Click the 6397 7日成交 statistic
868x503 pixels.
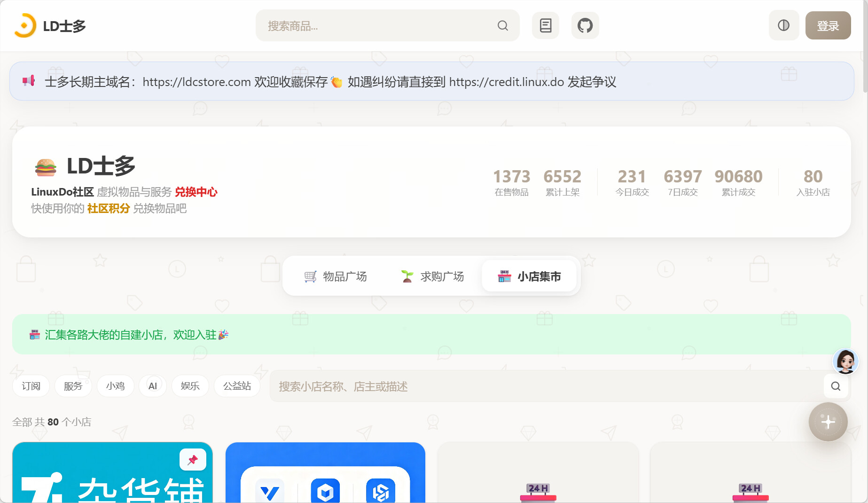tap(683, 182)
